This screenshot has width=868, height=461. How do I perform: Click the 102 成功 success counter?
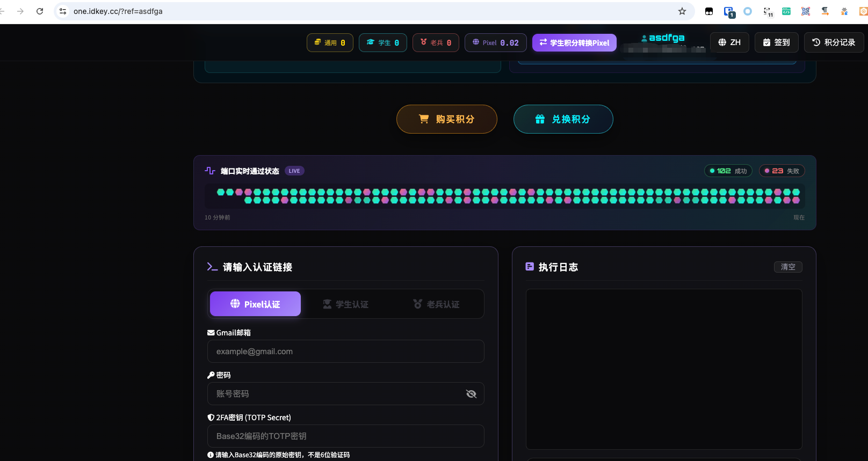point(728,171)
